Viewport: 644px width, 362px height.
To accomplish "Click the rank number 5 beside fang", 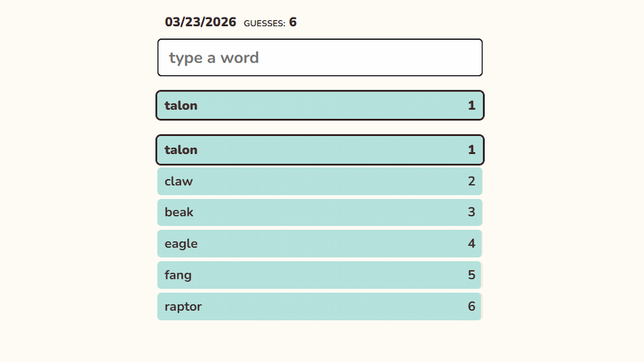I will click(471, 275).
